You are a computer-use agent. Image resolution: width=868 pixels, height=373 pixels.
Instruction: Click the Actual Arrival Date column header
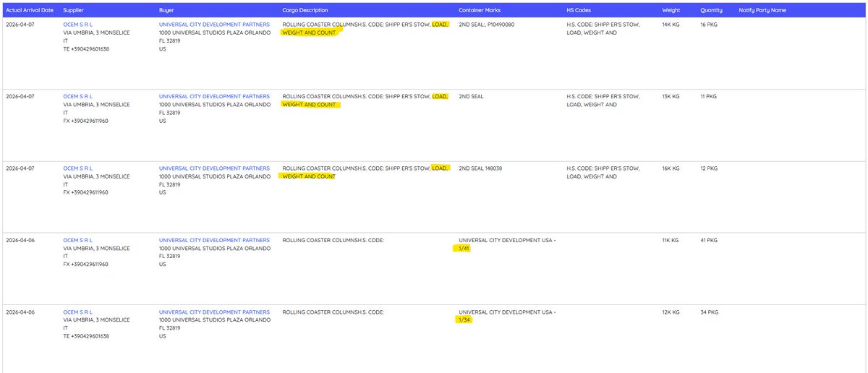click(30, 10)
